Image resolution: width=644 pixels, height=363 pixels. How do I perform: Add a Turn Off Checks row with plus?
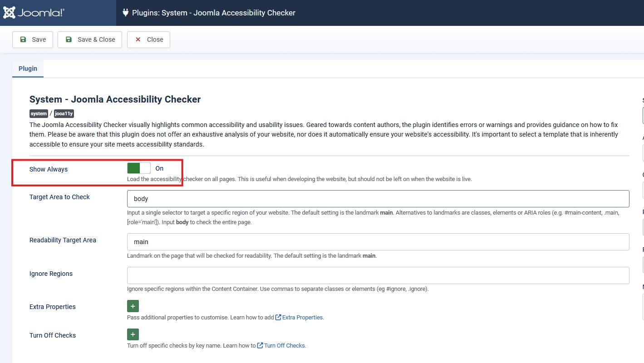133,335
